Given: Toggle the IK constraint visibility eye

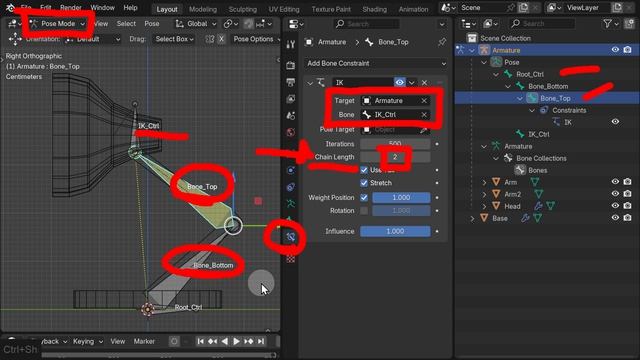Looking at the screenshot, I should coord(400,82).
